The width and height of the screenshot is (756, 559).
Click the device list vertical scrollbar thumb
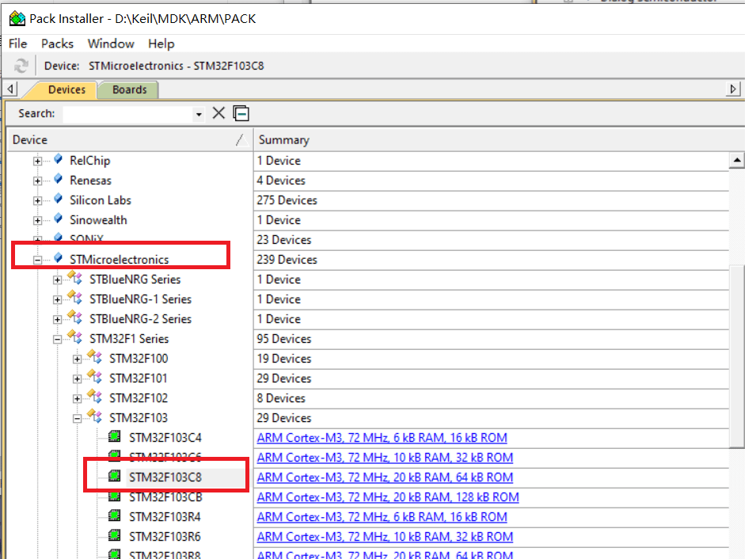point(737,356)
